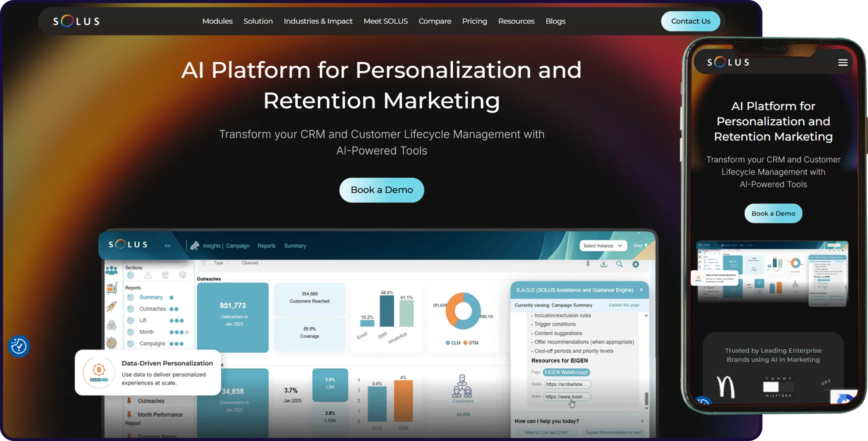The image size is (868, 441).
Task: Click the Data-Driven Personalization card icon
Action: [99, 372]
